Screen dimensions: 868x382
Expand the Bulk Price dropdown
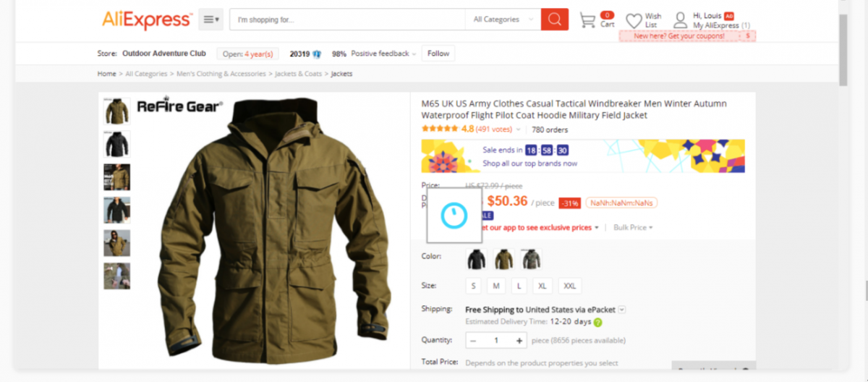coord(633,227)
